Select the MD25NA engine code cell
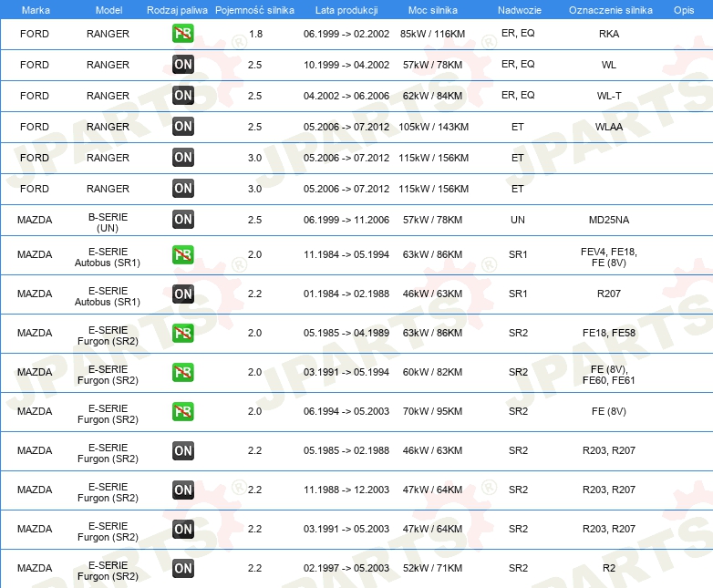 click(609, 220)
